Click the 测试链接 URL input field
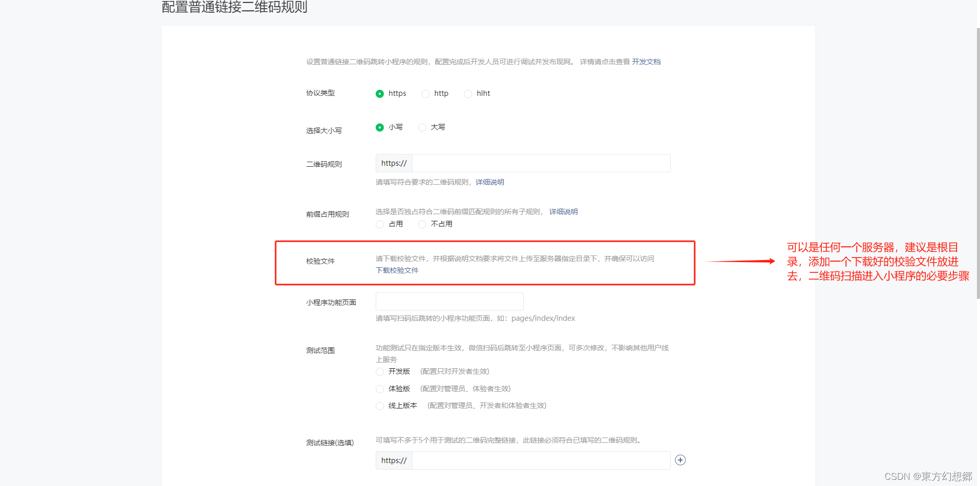Screen dimensions: 980x486 (541, 461)
